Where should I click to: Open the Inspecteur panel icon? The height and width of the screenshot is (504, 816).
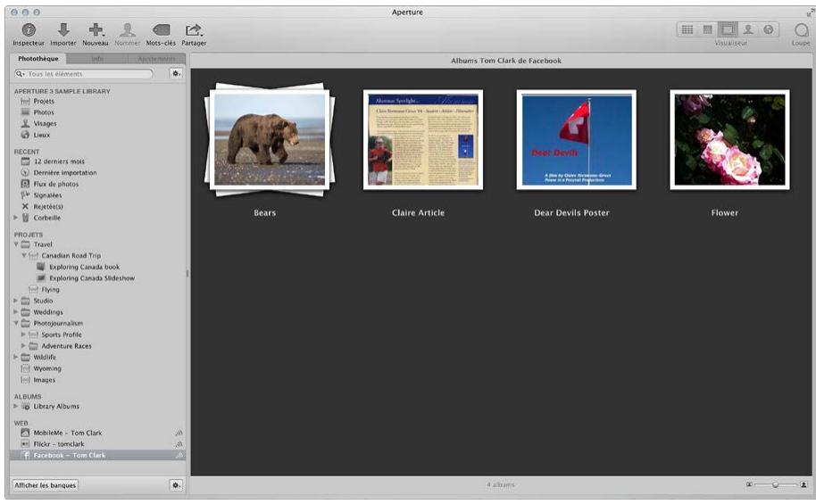[29, 30]
